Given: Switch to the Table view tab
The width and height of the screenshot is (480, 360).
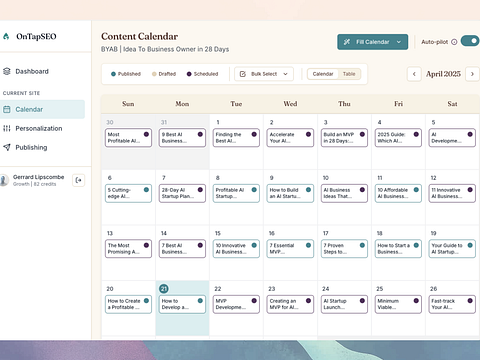Looking at the screenshot, I should (x=349, y=74).
